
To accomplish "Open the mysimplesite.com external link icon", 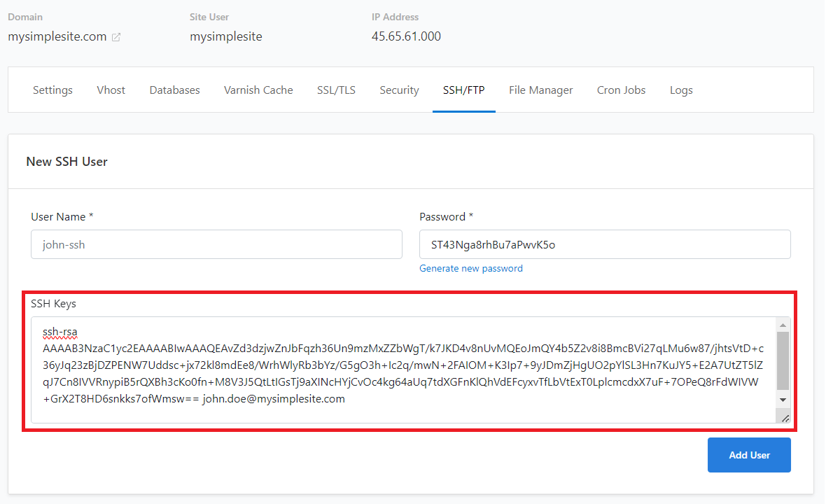I will [116, 37].
